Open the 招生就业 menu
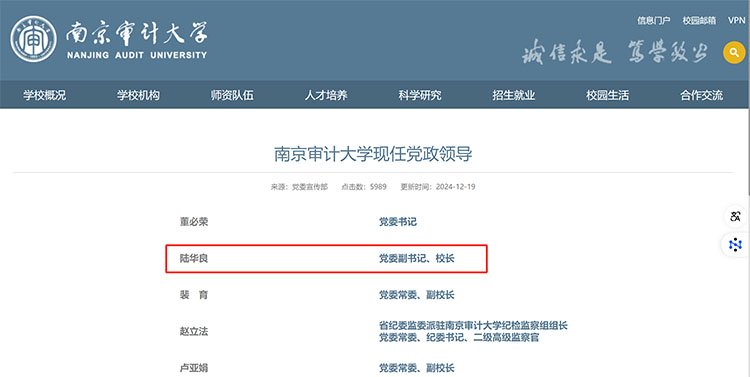The image size is (750, 377). pos(514,95)
